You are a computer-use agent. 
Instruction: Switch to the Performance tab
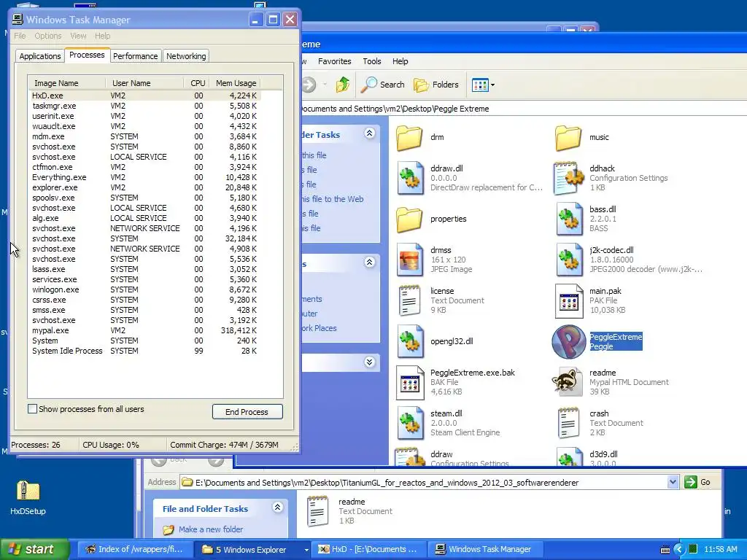(x=135, y=56)
